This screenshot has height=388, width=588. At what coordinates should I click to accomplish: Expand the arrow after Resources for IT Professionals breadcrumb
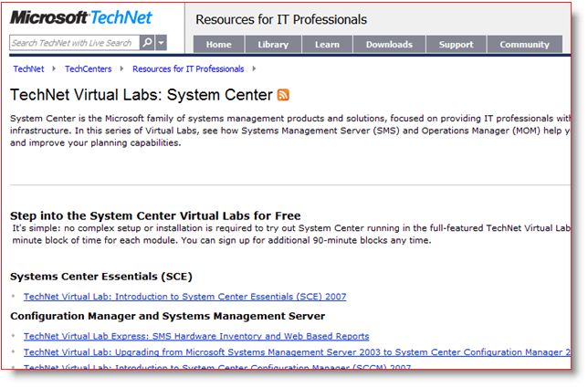(x=254, y=68)
